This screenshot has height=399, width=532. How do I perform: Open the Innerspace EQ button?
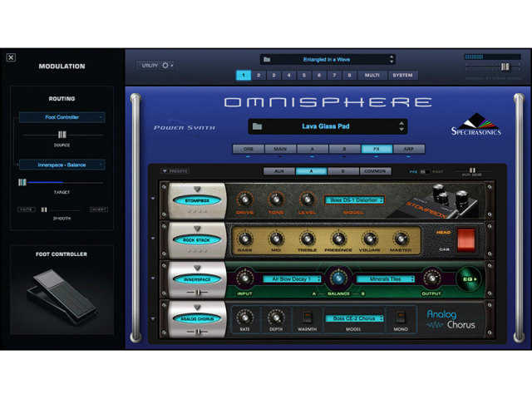pos(469,279)
